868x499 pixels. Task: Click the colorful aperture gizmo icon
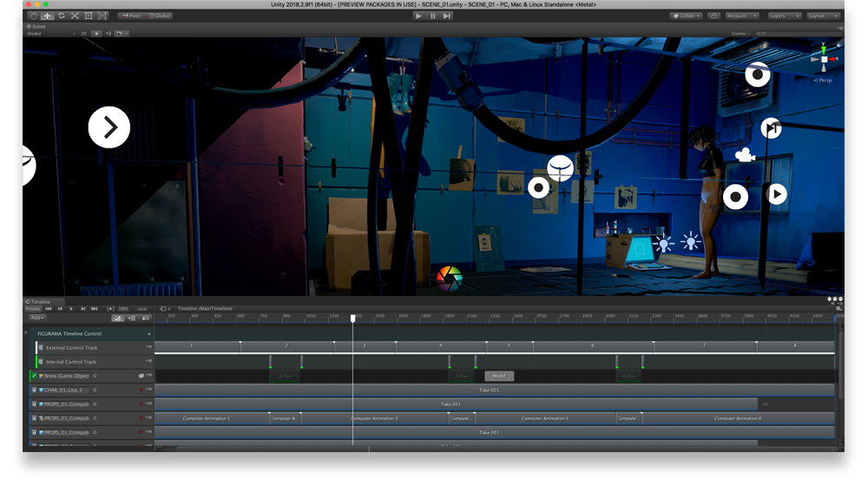449,279
